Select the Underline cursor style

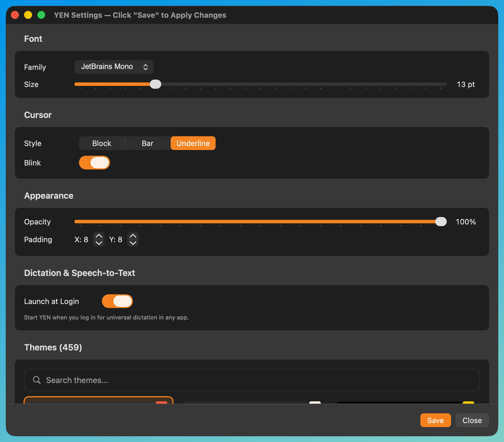click(x=193, y=143)
